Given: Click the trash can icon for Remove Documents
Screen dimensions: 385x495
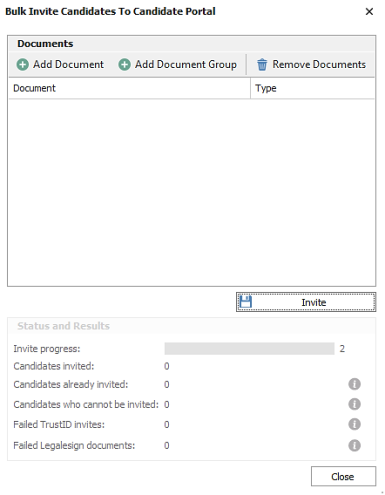Looking at the screenshot, I should click(262, 64).
